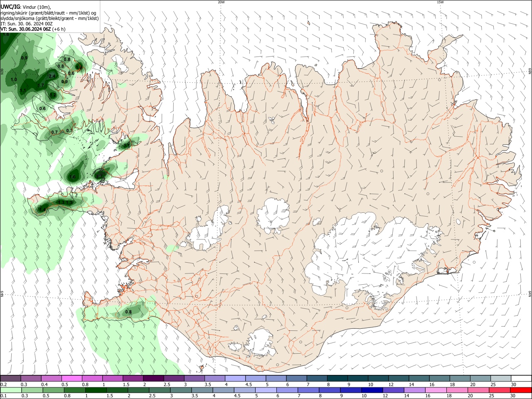
Task: Click the darkest purple snow swatch between 2 and 2.5
Action: tap(153, 379)
